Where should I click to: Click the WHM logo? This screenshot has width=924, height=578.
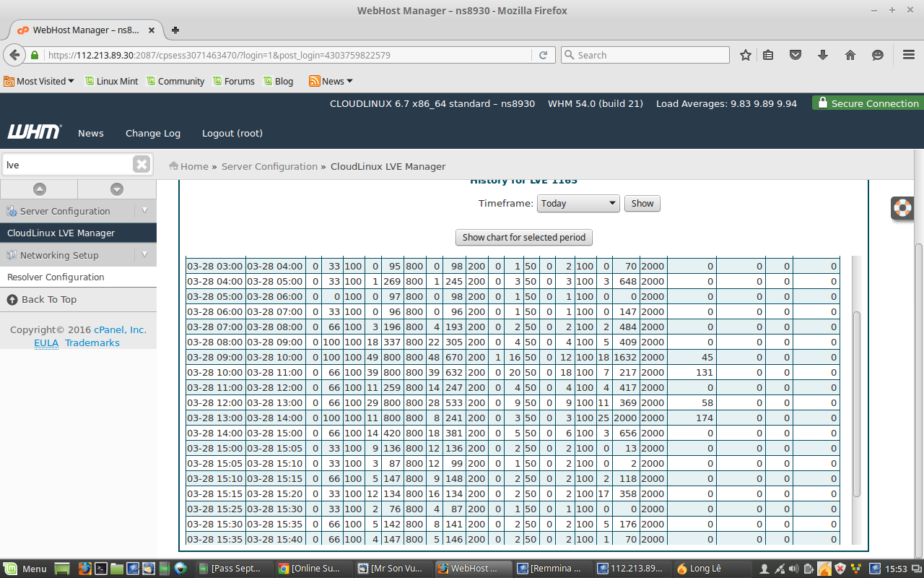click(x=34, y=132)
